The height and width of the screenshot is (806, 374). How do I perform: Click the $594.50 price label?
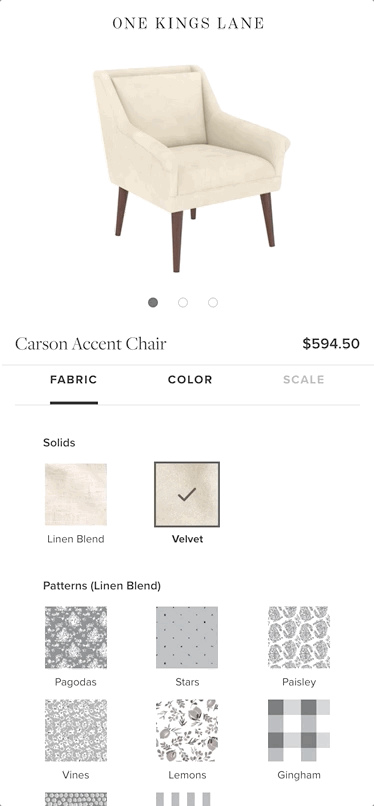[331, 343]
